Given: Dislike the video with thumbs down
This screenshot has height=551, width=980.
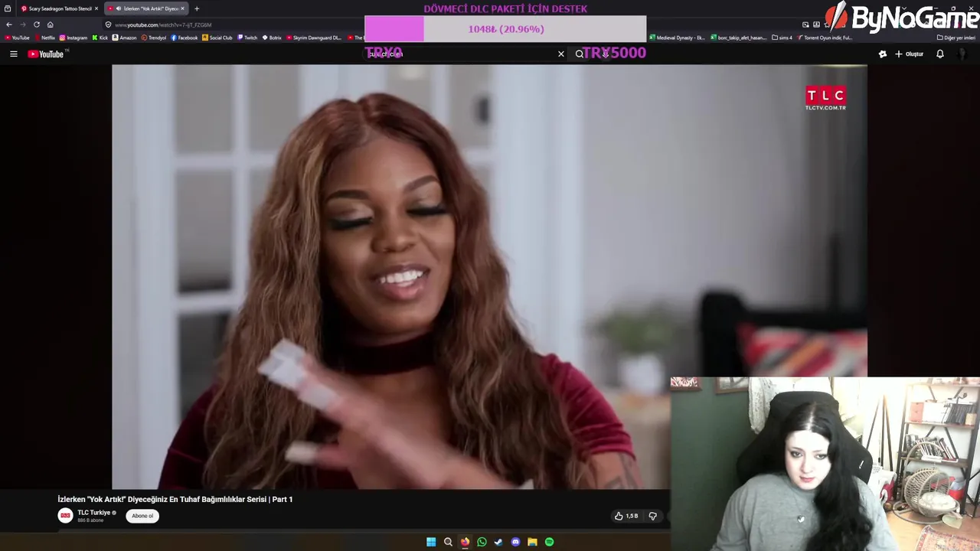Looking at the screenshot, I should [653, 516].
